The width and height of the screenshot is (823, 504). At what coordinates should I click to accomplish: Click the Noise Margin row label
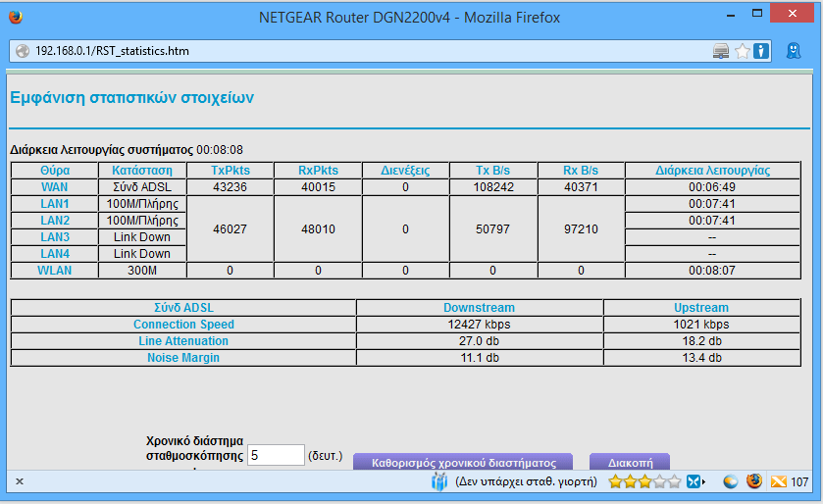coord(183,358)
